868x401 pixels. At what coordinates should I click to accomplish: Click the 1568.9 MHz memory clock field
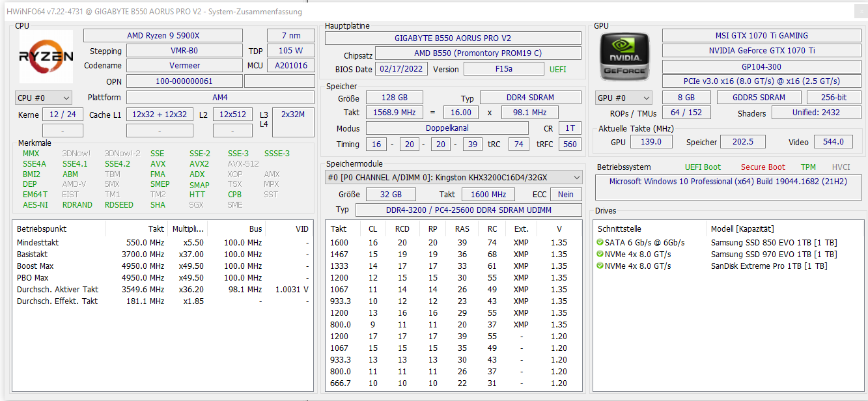click(394, 112)
